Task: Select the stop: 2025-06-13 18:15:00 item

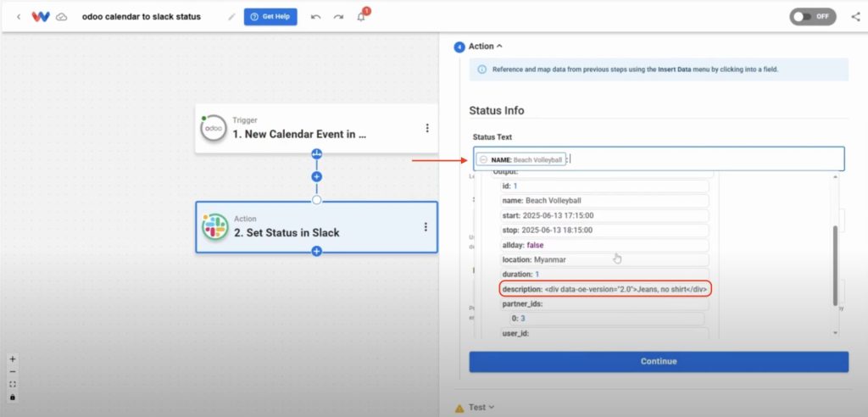Action: click(x=604, y=231)
